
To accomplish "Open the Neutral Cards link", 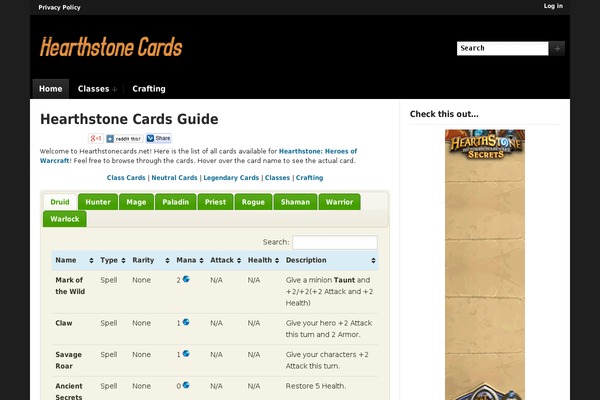I will coord(174,178).
